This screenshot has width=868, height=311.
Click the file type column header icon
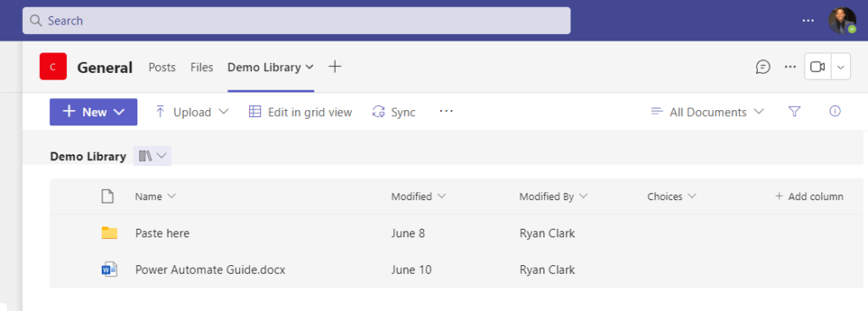[x=108, y=197]
